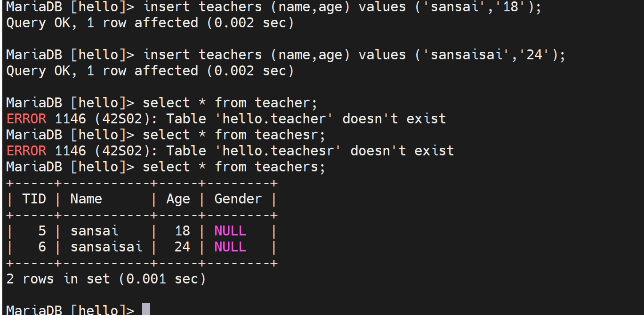
Task: Click the Name column header in the result table
Action: pos(86,199)
